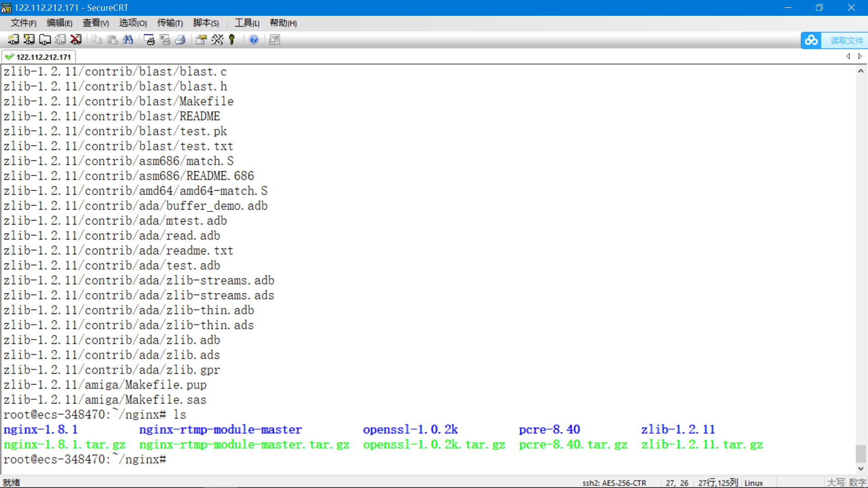868x488 pixels.
Task: Click the Disconnect red X icon
Action: 76,40
